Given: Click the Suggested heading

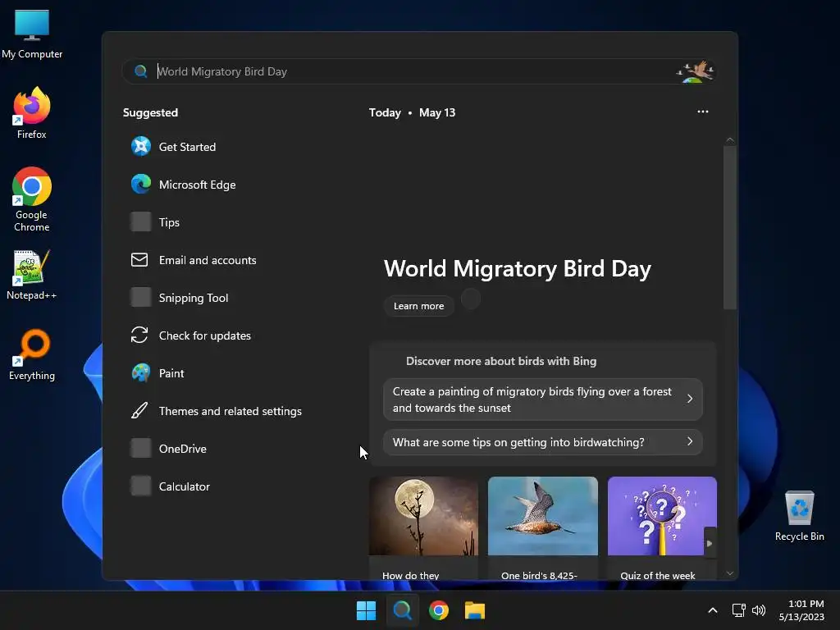Looking at the screenshot, I should 151,112.
